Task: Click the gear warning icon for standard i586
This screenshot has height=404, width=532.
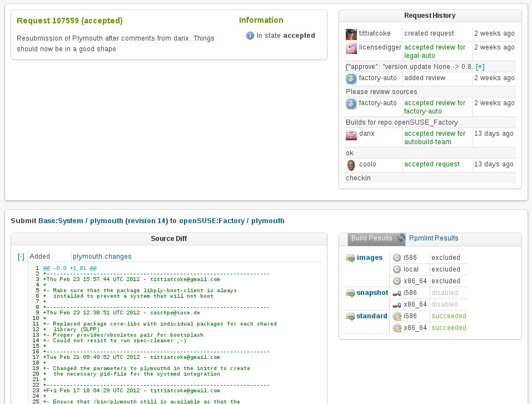Action: pos(396,317)
